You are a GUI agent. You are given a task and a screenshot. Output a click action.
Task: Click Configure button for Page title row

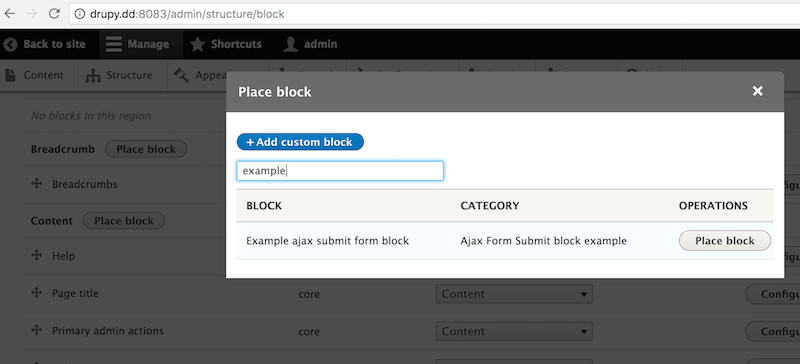pos(772,294)
